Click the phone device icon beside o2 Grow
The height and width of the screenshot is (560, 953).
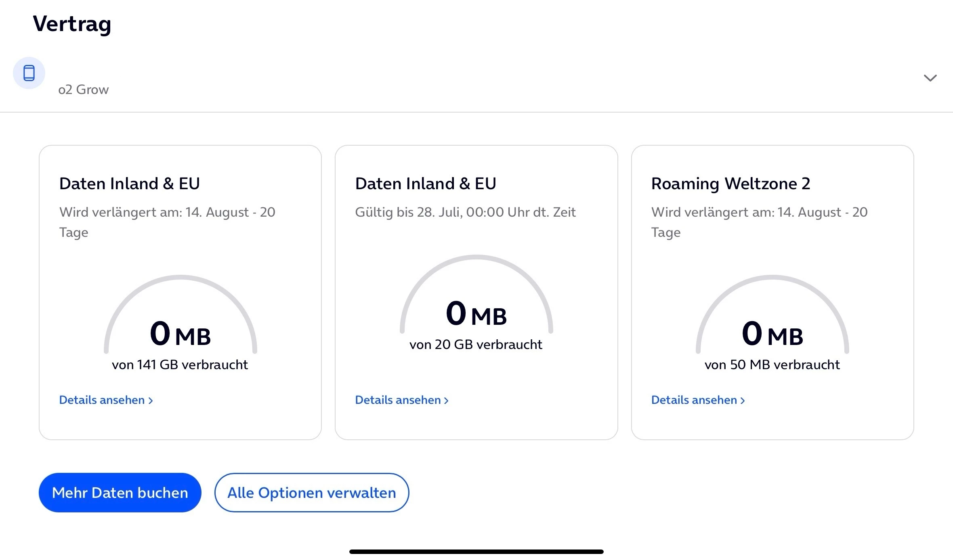click(x=29, y=73)
